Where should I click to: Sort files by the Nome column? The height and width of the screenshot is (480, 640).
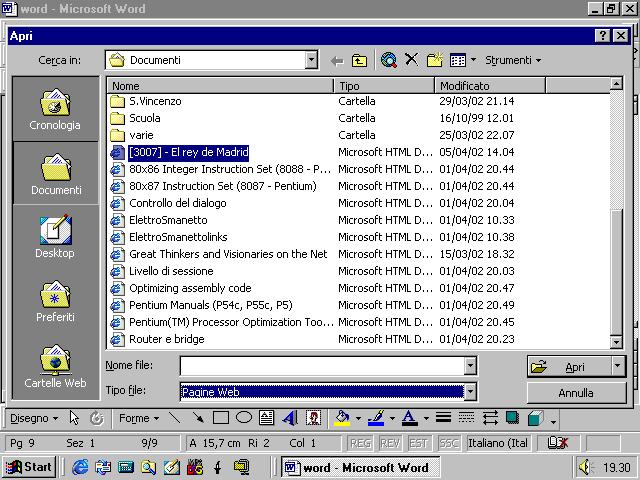(x=220, y=86)
